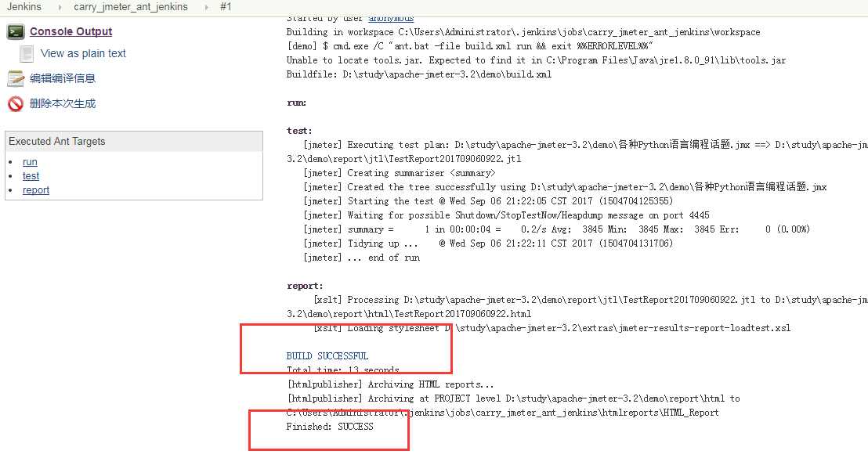Click the 'test:' target heading
Screen dimensions: 868x458
click(299, 131)
